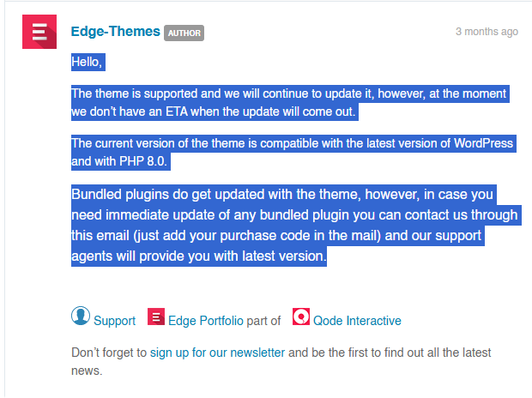Click the Qode Interactive logo icon

301,317
